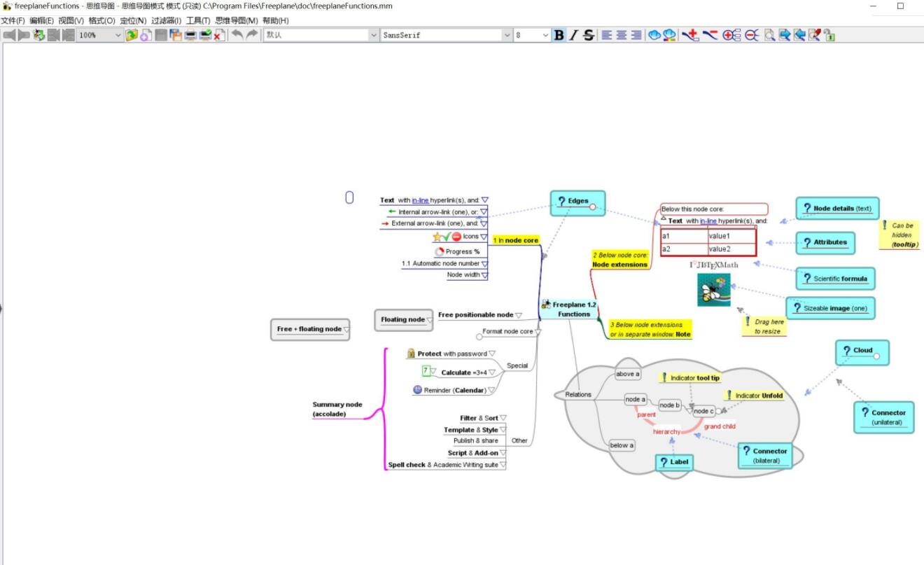Click the calendar icon on Reminder node
This screenshot has width=924, height=565.
pos(417,390)
